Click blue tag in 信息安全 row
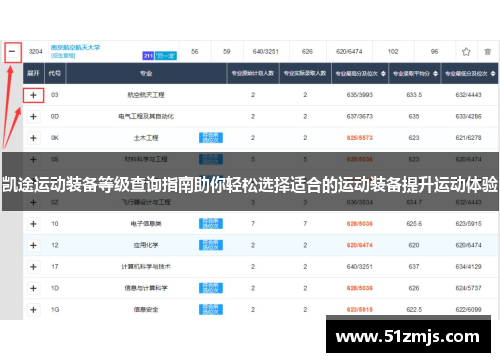 [x=211, y=309]
